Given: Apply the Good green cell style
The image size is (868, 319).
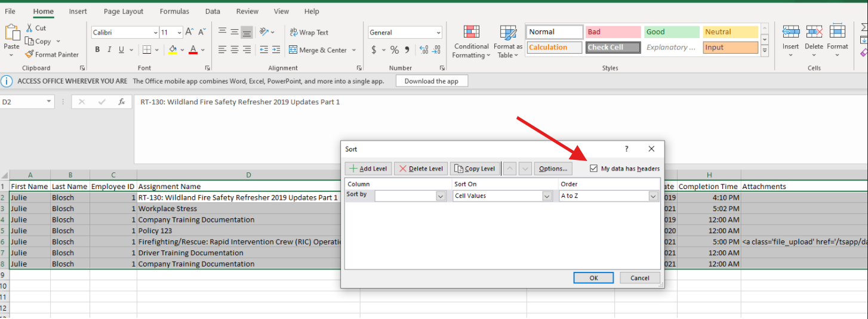Looking at the screenshot, I should (x=672, y=32).
